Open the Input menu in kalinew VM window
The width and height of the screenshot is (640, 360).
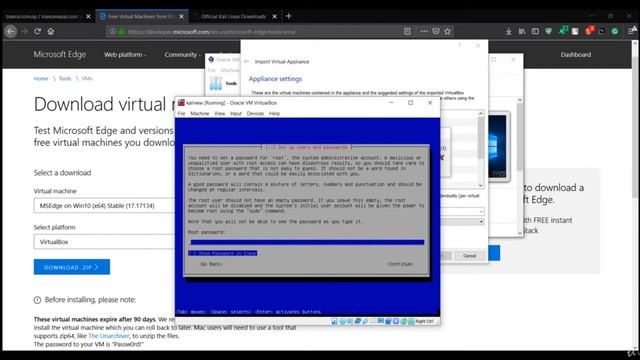(236, 113)
